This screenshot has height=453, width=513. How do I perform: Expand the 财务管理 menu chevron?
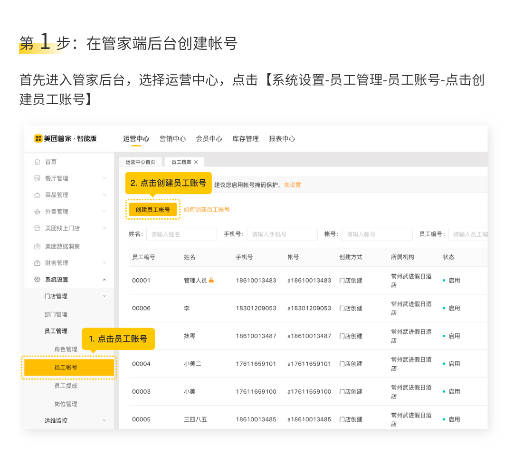[104, 263]
